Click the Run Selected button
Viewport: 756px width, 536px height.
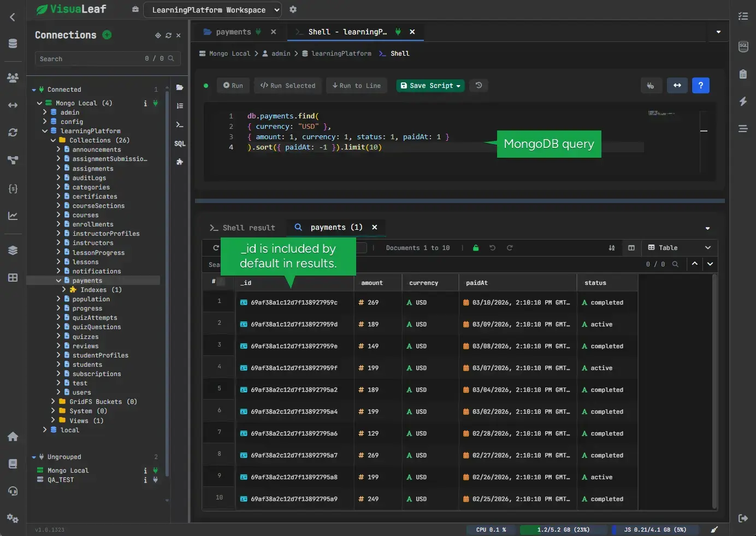(288, 86)
